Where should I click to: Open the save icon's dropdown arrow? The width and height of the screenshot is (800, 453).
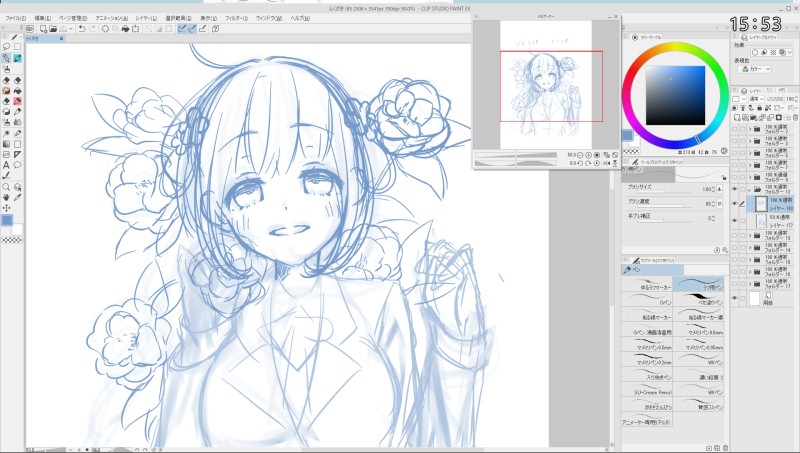(x=71, y=29)
